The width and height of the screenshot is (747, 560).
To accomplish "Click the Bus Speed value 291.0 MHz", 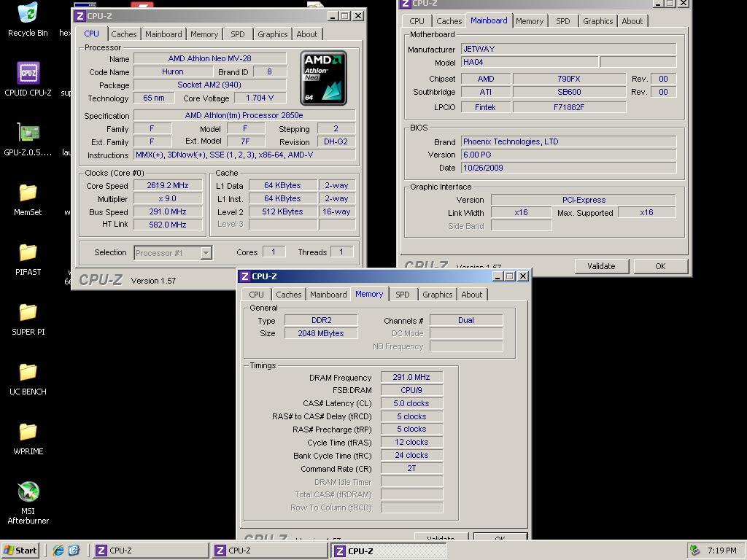I will (x=168, y=211).
